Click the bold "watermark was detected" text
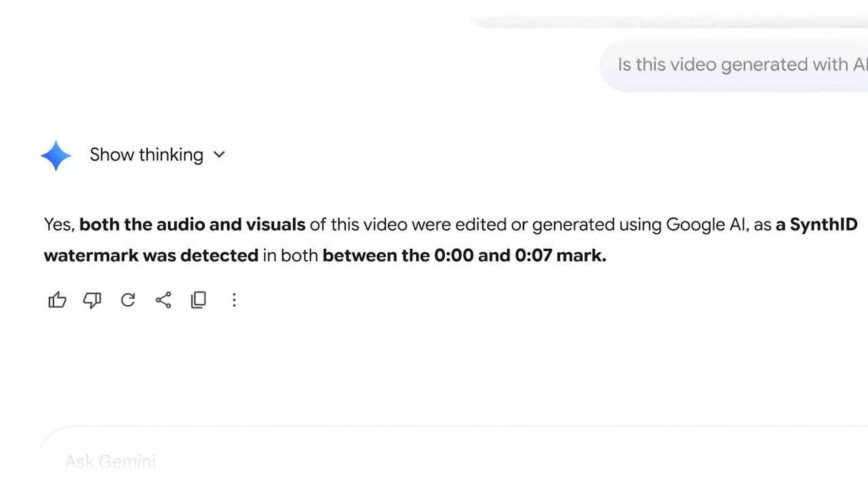 (151, 256)
